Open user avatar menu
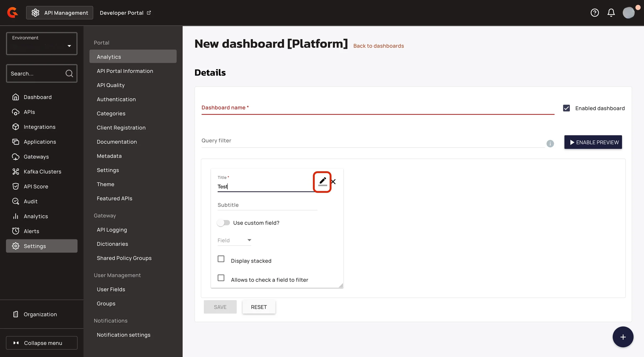This screenshot has width=644, height=357. point(629,13)
